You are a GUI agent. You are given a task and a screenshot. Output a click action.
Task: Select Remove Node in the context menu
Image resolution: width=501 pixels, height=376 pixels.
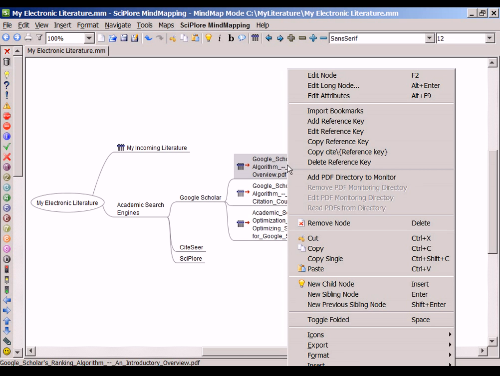371,223
